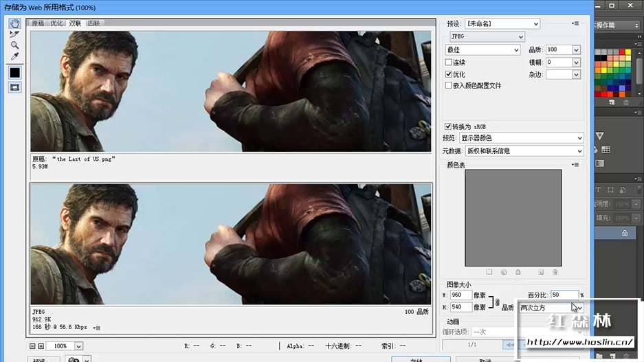Switch to the 四联 tab
Viewport: 644px width, 362px height.
(x=94, y=23)
